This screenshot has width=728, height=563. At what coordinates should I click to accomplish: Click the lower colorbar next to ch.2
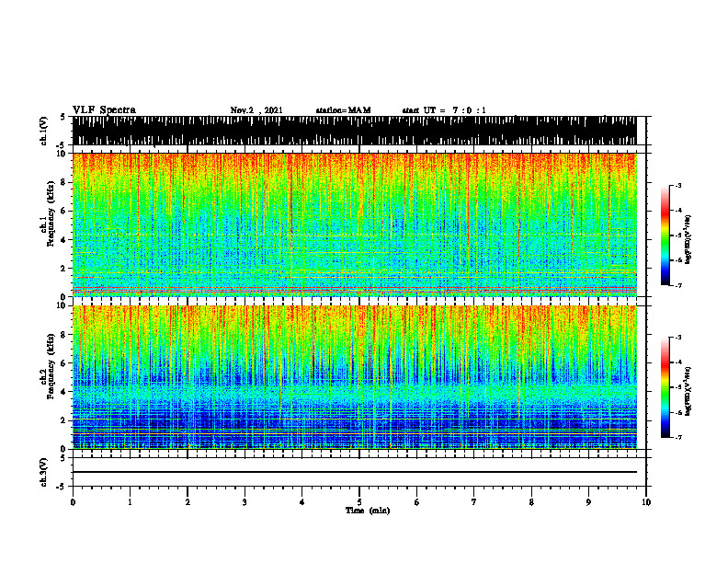665,387
